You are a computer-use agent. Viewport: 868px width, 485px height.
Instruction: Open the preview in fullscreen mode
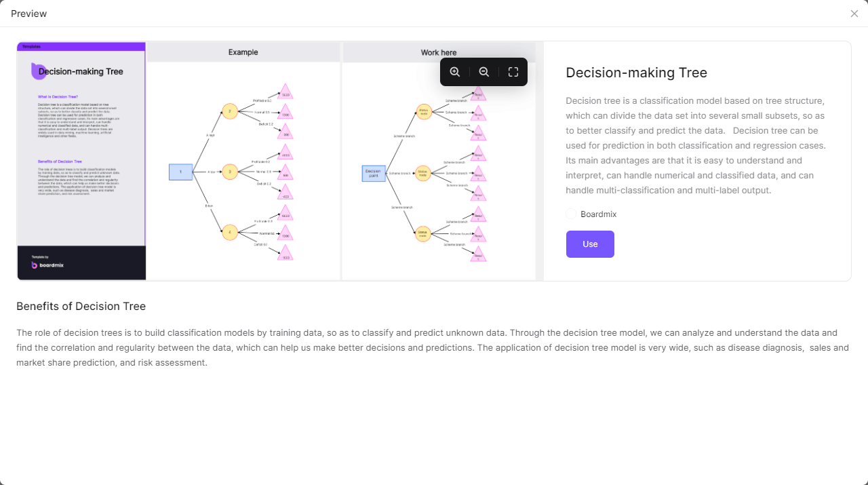pyautogui.click(x=513, y=72)
